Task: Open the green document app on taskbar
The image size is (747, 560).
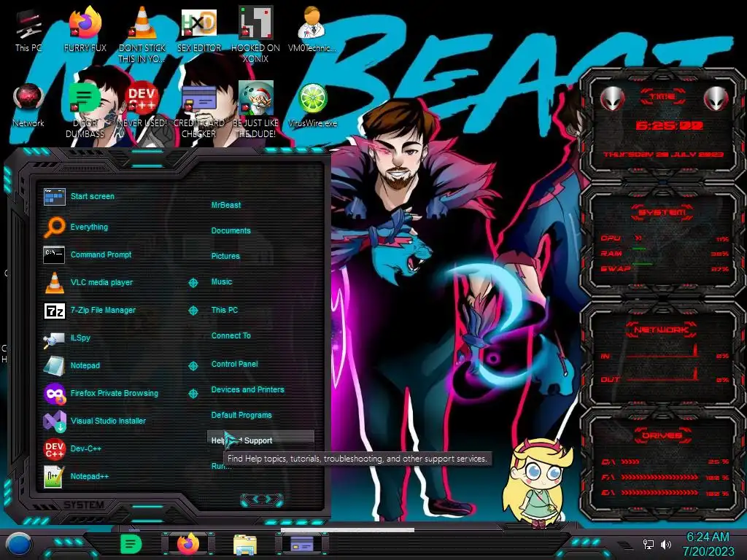Action: point(131,544)
